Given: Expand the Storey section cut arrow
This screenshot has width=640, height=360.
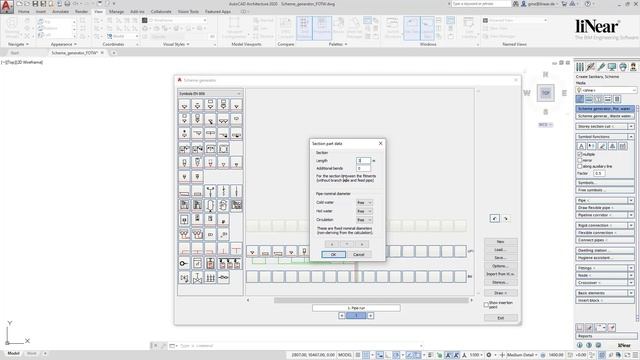Looking at the screenshot, I should [x=631, y=127].
